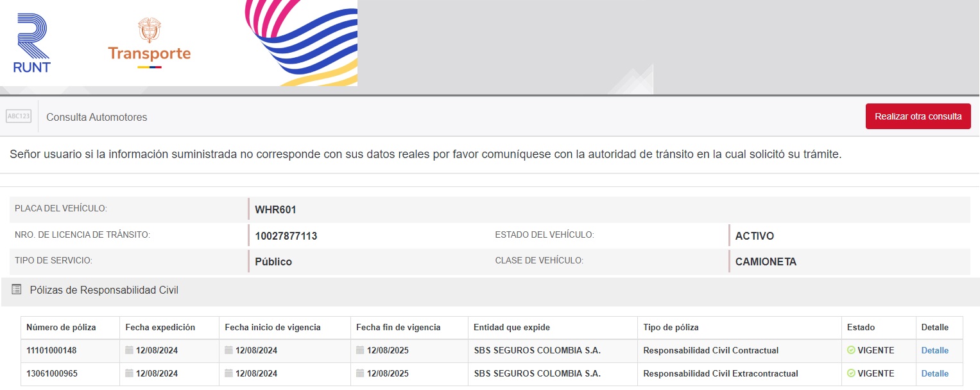Click the Número de póliza column header
The width and height of the screenshot is (980, 390).
coord(61,328)
